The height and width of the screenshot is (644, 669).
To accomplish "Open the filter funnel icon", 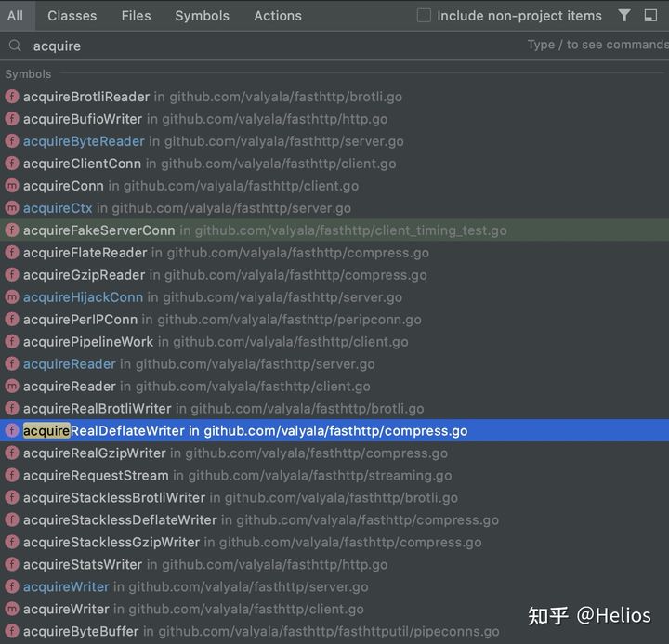I will (x=624, y=16).
